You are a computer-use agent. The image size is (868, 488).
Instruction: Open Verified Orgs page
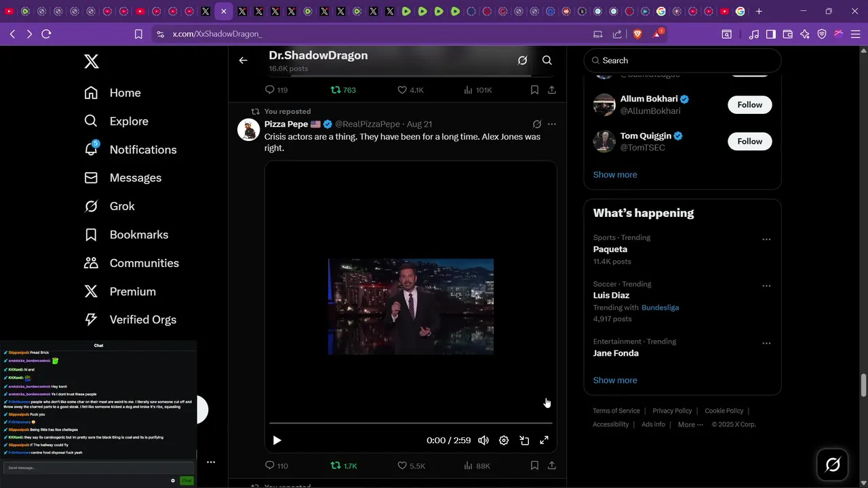(130, 319)
